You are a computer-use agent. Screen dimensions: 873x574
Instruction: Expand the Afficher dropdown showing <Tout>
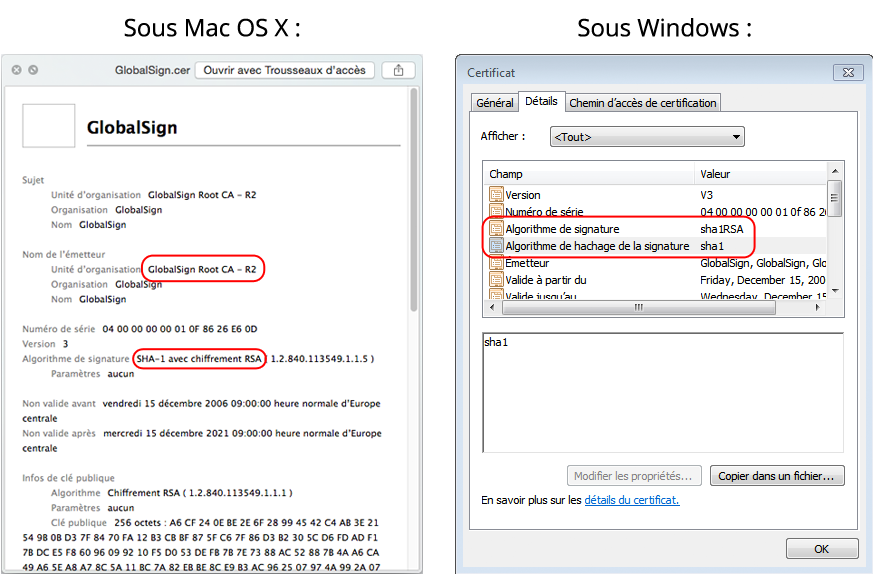pyautogui.click(x=647, y=137)
